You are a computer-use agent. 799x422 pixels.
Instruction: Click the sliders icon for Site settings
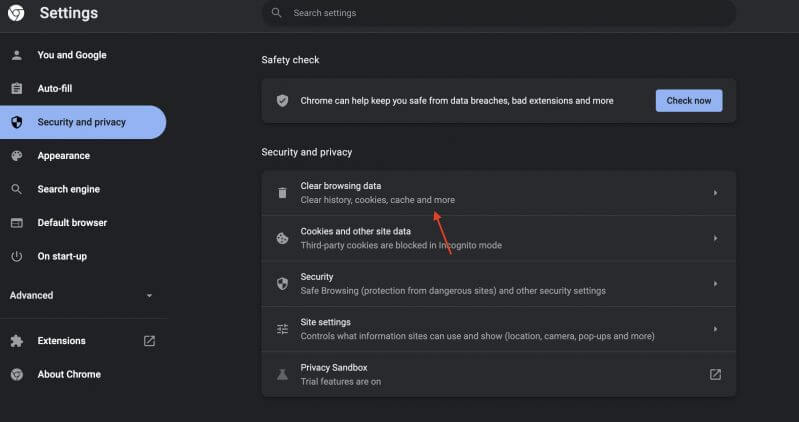tap(282, 329)
